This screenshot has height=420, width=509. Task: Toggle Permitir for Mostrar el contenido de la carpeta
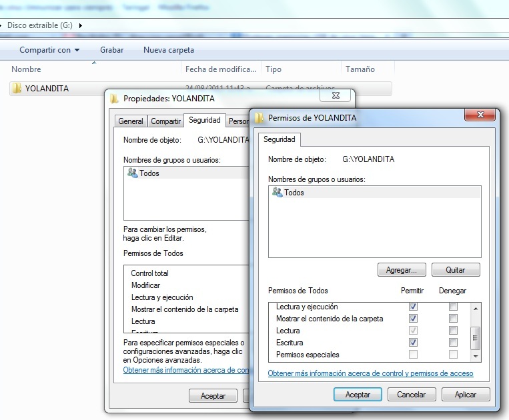(413, 318)
